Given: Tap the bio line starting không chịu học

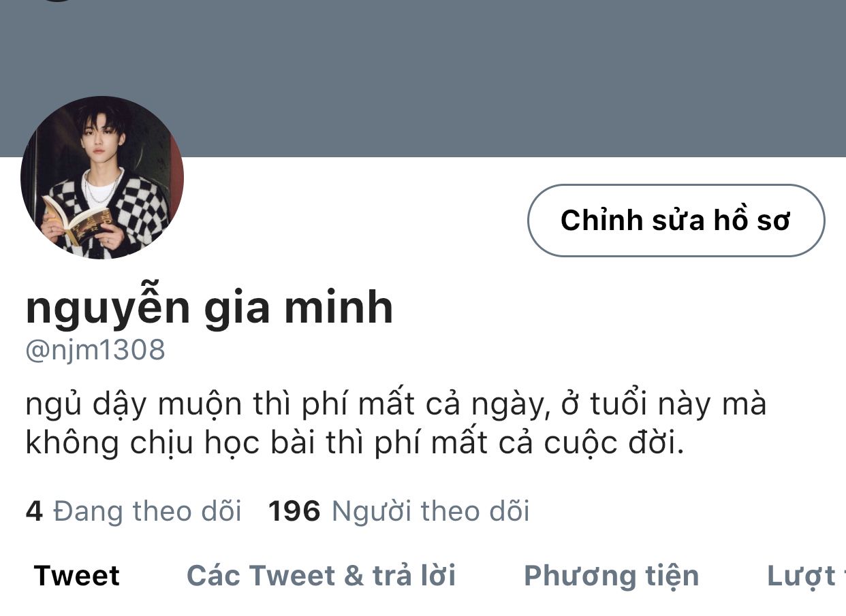Looking at the screenshot, I should pos(354,442).
